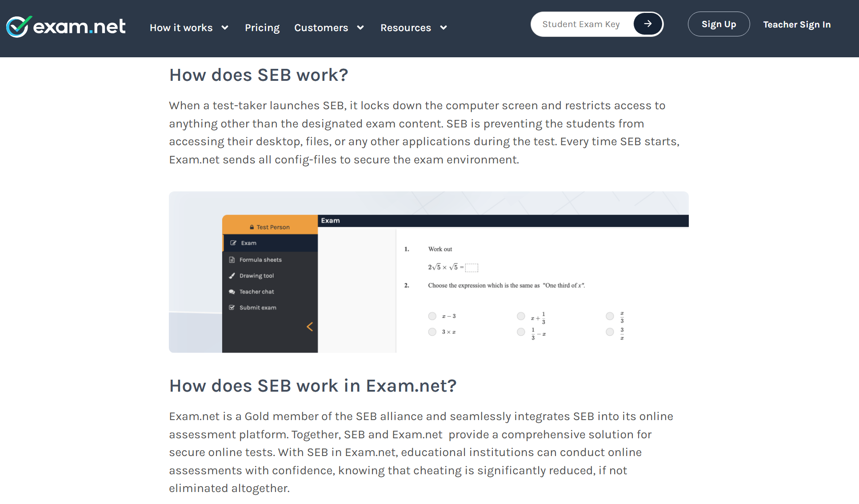Select the 'x + 1/3' radio option
Screen dimensions: 859x504
click(x=521, y=316)
